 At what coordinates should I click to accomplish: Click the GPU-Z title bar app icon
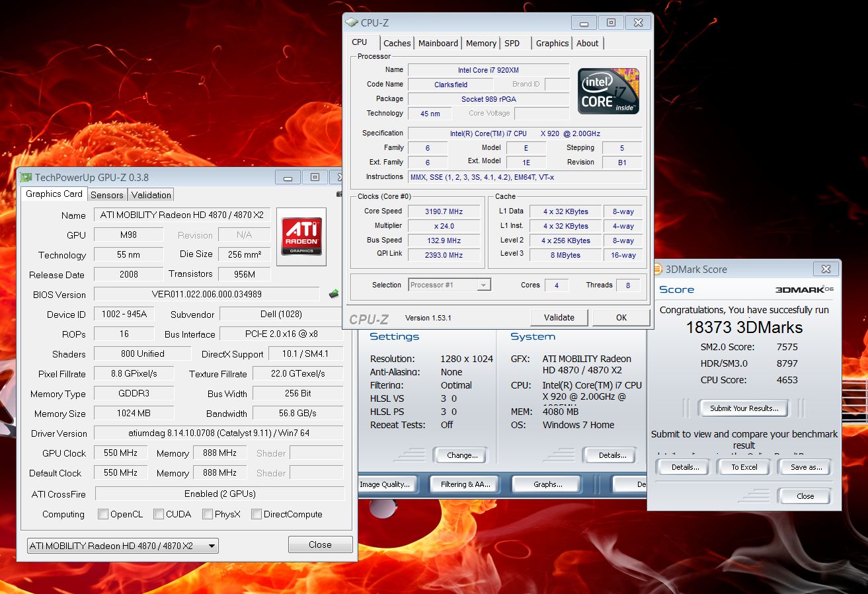pyautogui.click(x=26, y=177)
